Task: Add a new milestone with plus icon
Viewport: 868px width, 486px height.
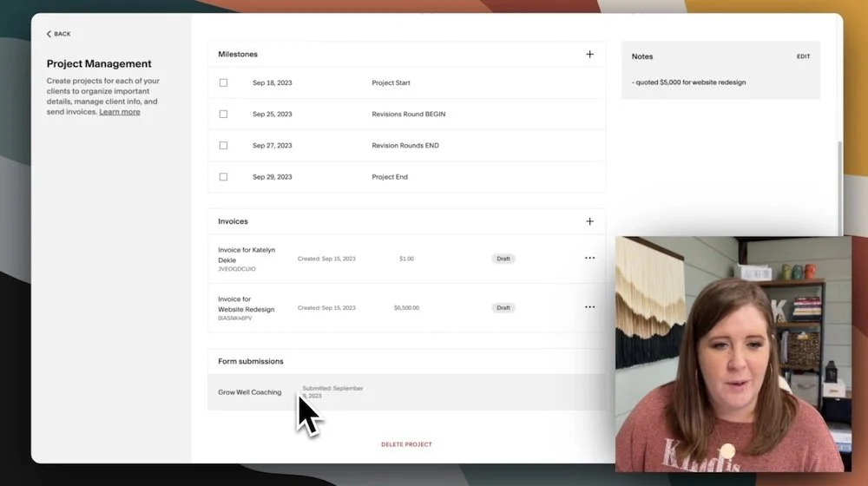Action: (589, 55)
